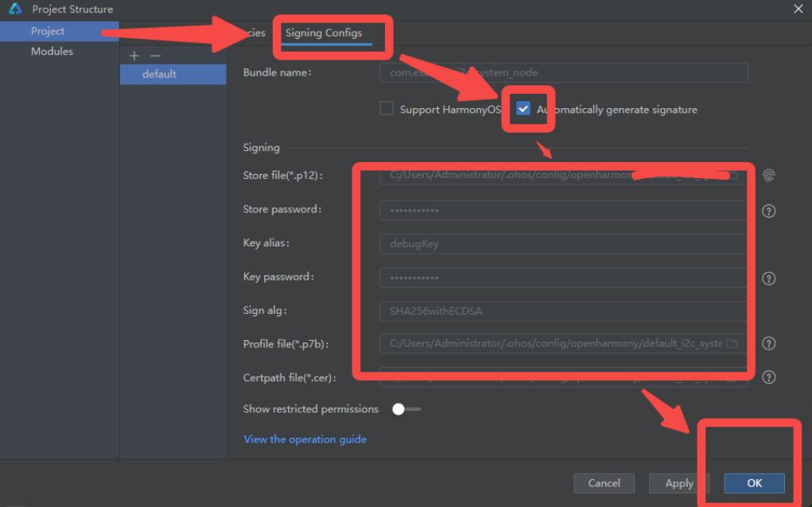Select Project in the left sidebar
Screen dimensions: 812x507
point(48,31)
